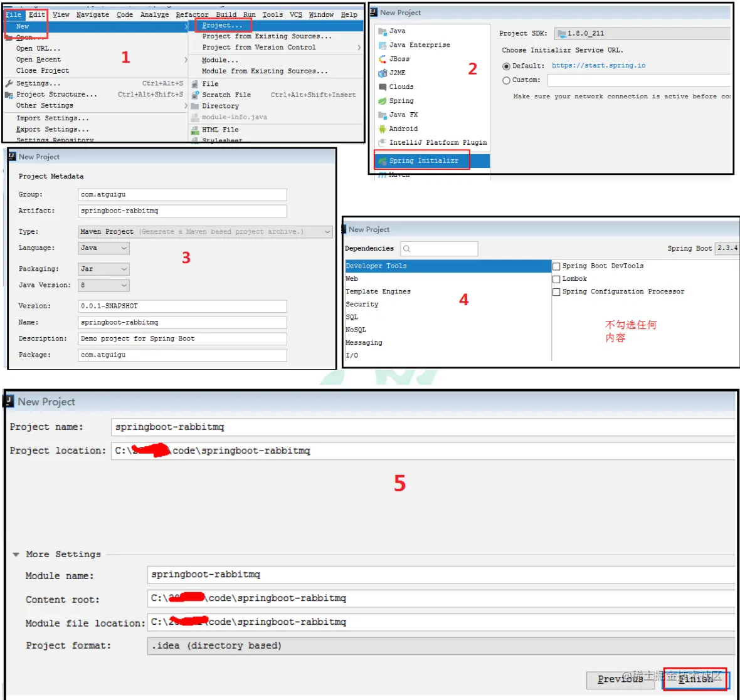
Task: Click the Java FX folder icon
Action: coord(383,115)
